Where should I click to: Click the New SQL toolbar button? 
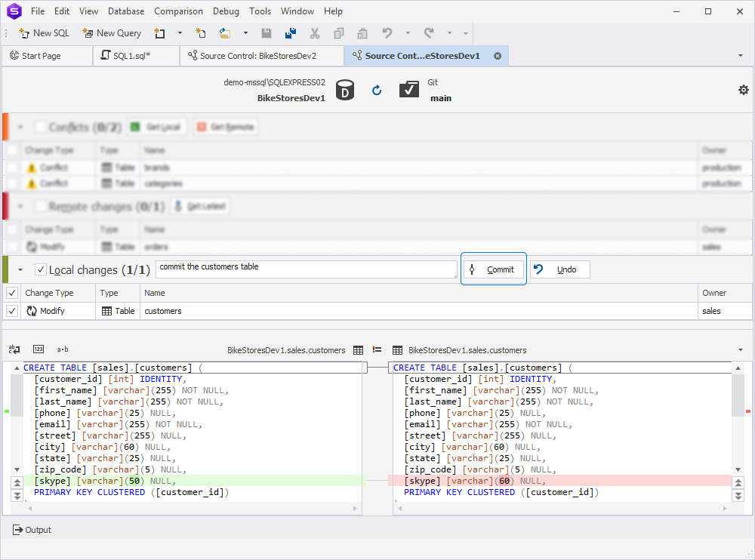click(45, 33)
